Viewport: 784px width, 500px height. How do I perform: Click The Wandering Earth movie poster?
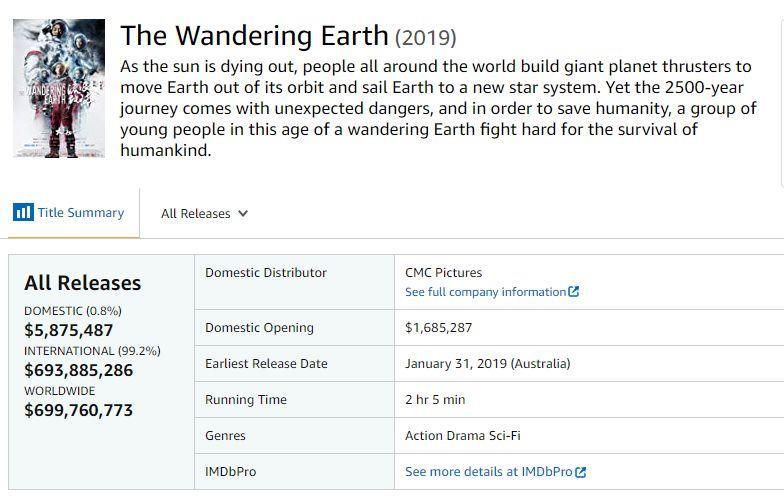pos(59,88)
